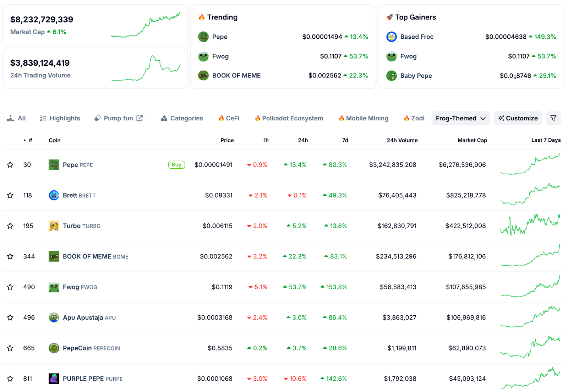The width and height of the screenshot is (568, 392).
Task: Open the Pump.fun link
Action: pos(119,118)
